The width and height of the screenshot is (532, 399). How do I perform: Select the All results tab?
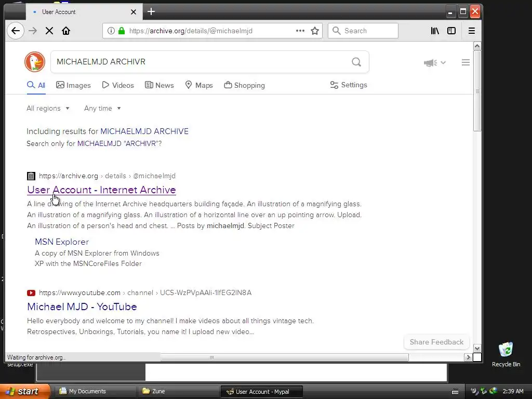(36, 85)
